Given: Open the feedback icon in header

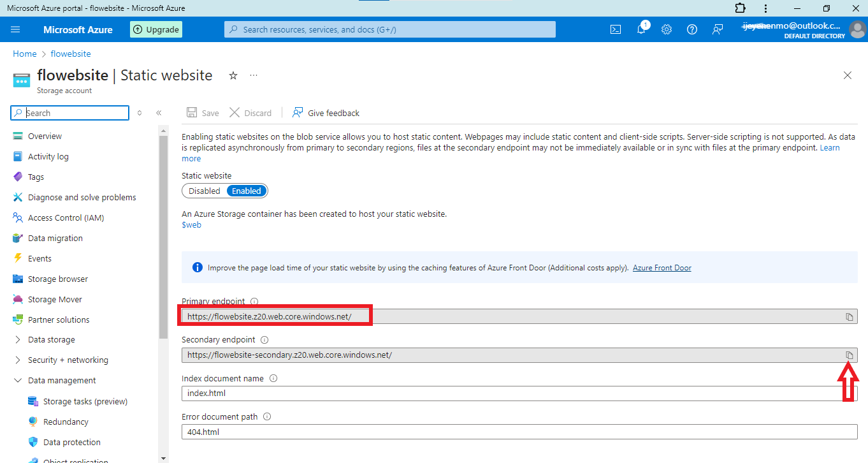Looking at the screenshot, I should [x=718, y=29].
